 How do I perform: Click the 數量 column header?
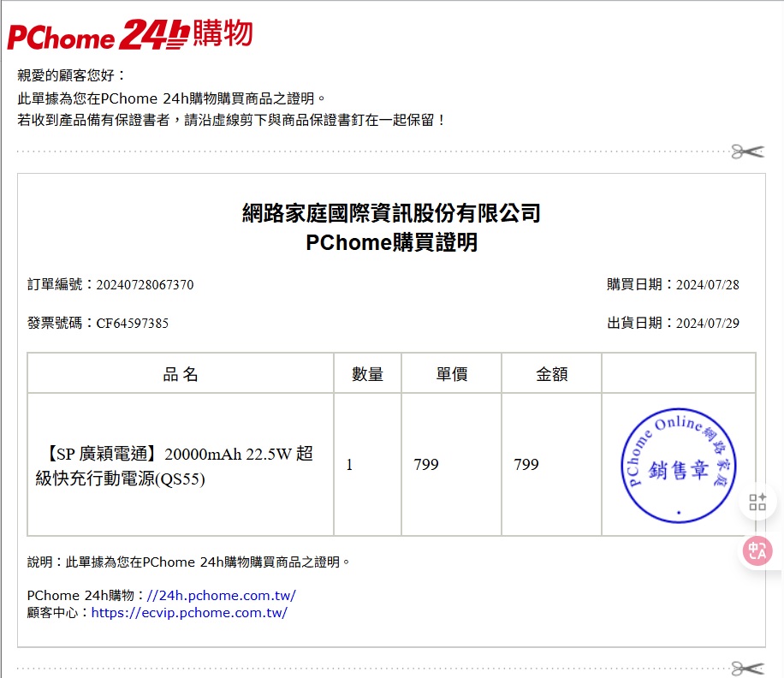367,374
